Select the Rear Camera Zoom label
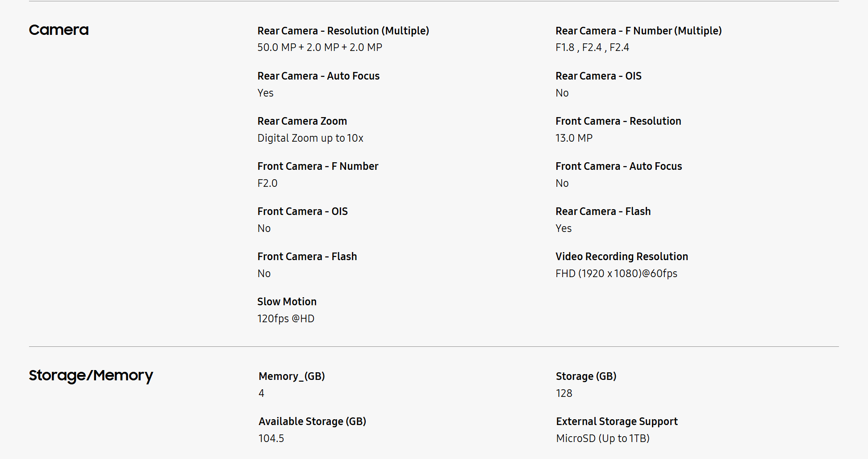This screenshot has width=868, height=459. [302, 121]
